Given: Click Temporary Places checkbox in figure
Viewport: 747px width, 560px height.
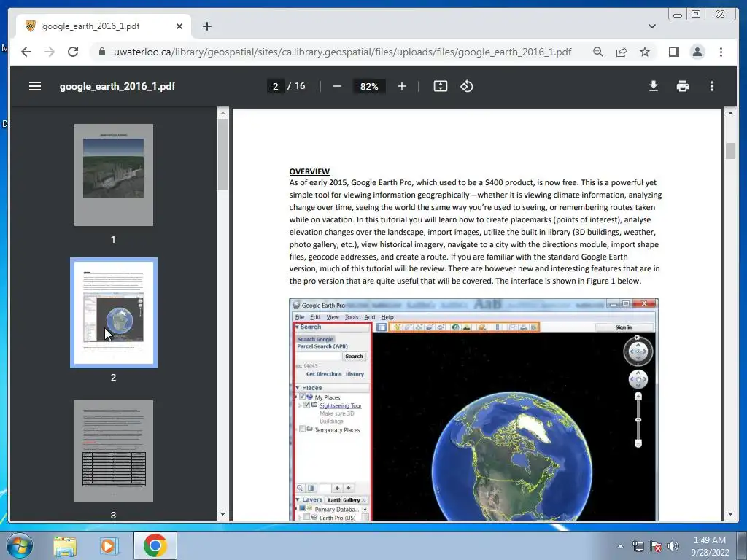Looking at the screenshot, I should (302, 429).
